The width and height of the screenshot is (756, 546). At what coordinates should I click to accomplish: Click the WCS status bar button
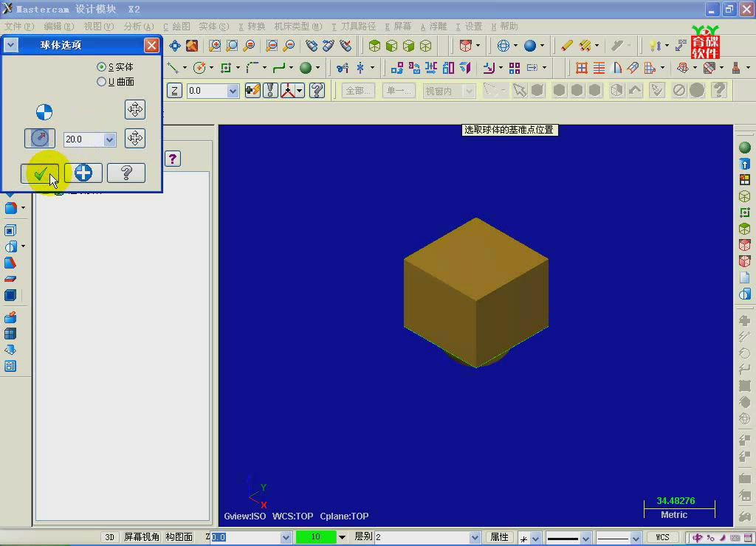[x=662, y=537]
